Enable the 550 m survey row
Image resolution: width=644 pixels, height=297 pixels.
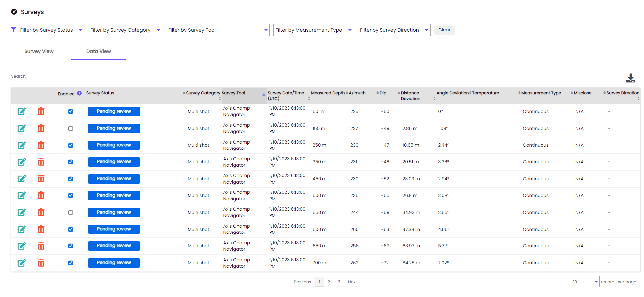point(71,212)
